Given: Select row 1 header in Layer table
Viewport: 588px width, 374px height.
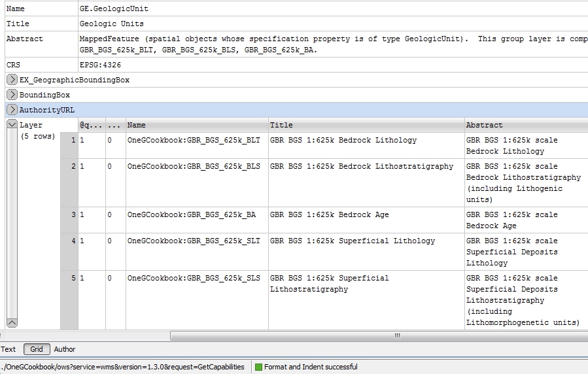Looking at the screenshot, I should (x=69, y=145).
